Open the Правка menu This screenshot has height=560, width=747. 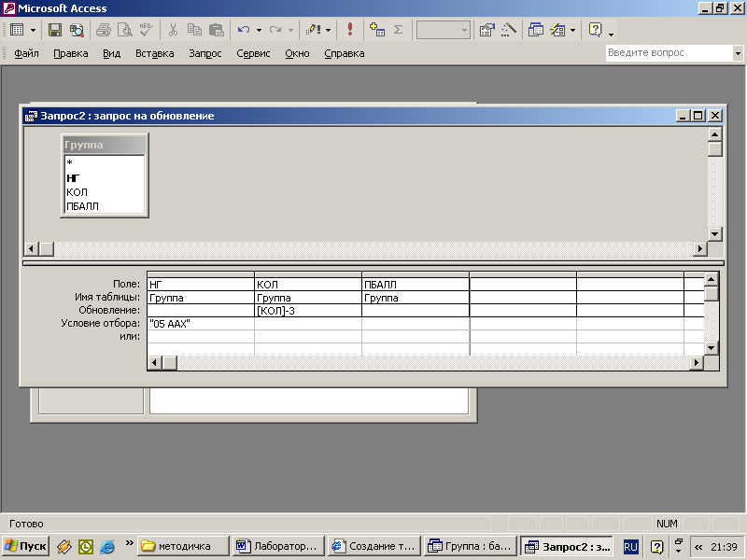click(71, 53)
